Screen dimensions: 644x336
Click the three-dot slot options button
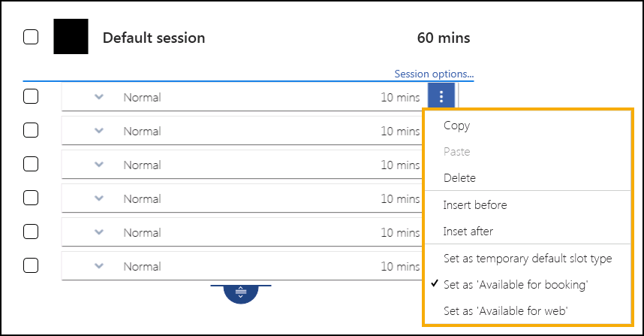[441, 97]
